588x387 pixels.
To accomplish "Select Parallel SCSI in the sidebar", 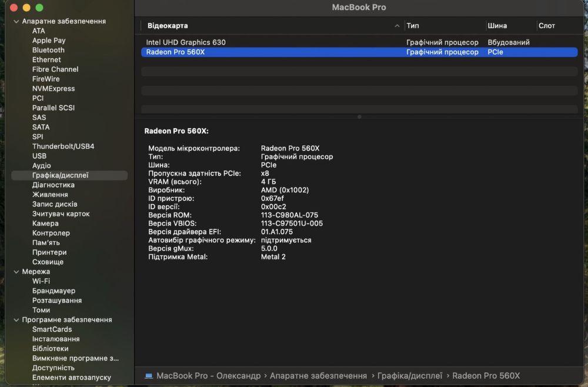I will 54,108.
